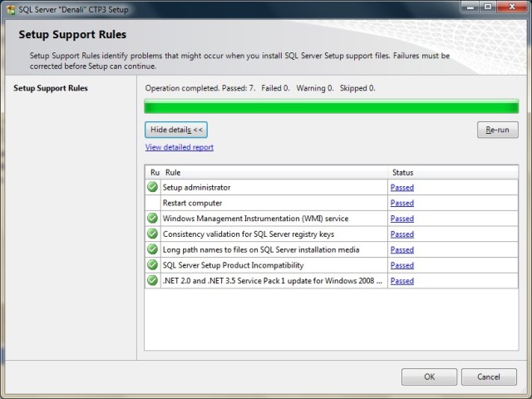Click green check icon beside Product Incompatibility rule
532x399 pixels.
point(152,265)
